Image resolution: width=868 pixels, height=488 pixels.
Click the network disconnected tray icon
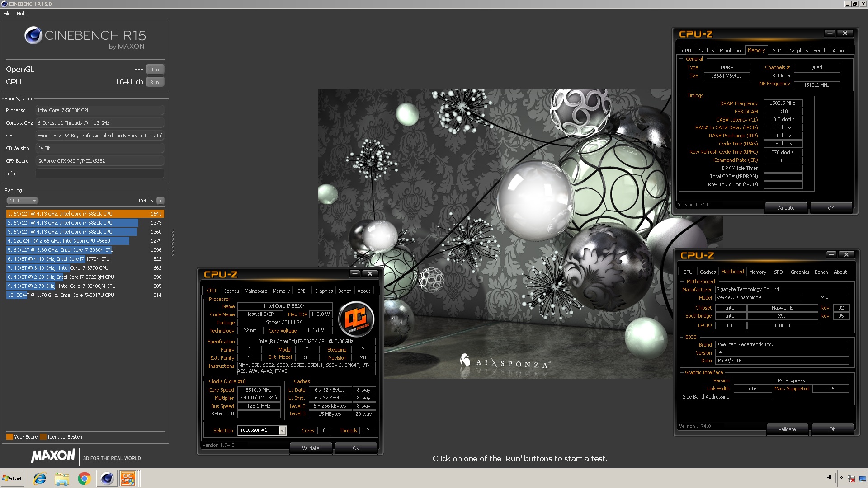coord(851,478)
